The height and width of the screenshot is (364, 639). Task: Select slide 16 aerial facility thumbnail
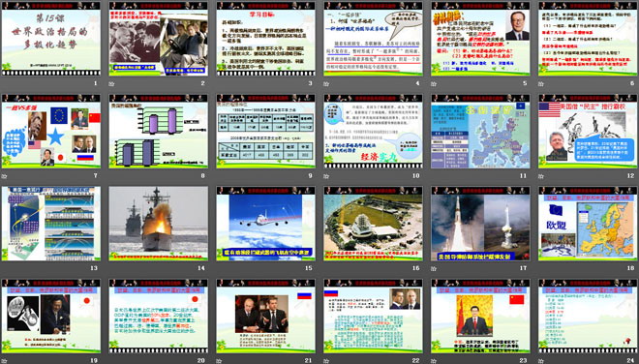(374, 224)
